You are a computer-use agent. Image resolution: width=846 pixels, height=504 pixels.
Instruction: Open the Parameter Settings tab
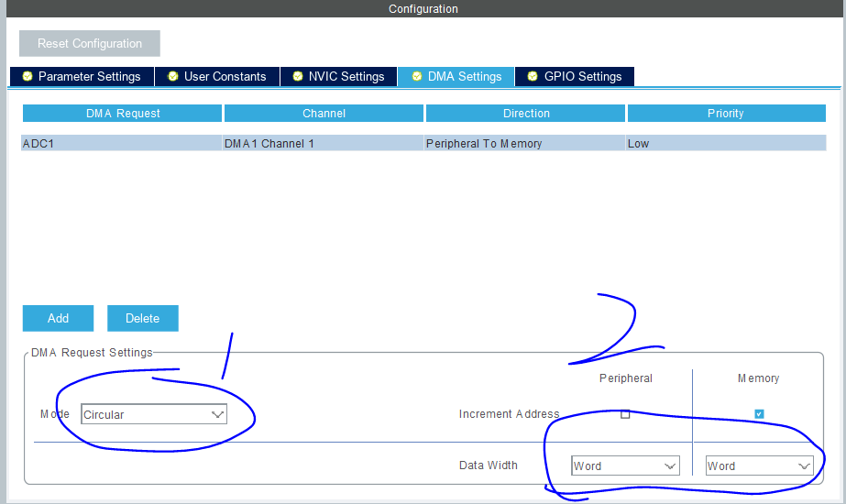(82, 77)
